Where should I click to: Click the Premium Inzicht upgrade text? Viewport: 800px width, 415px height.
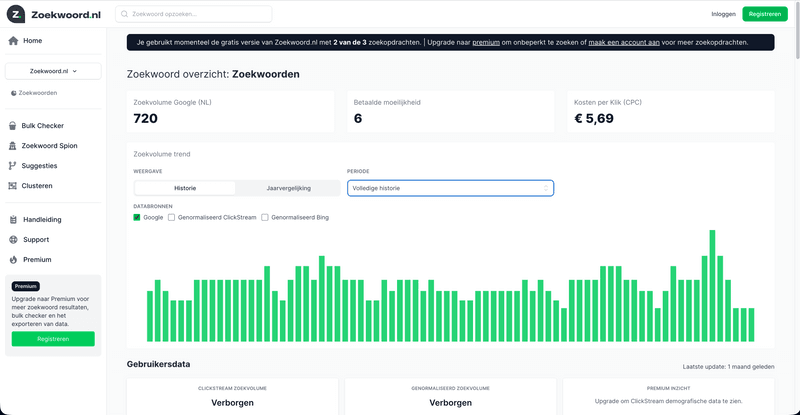668,401
